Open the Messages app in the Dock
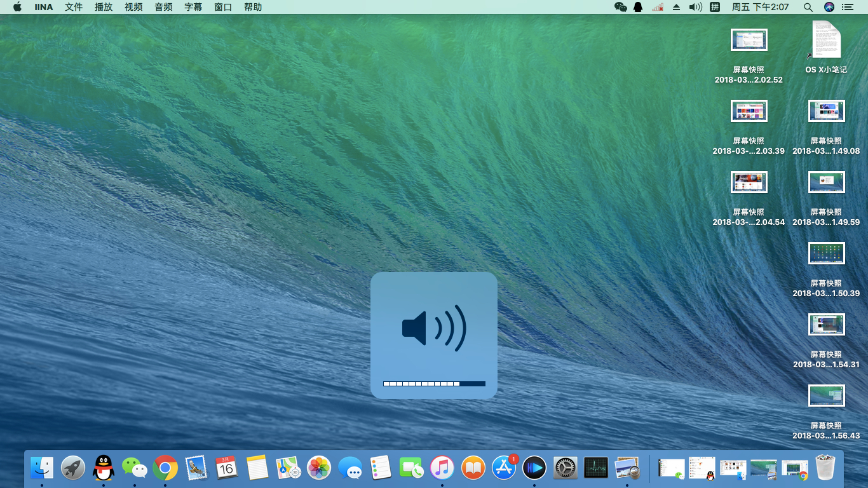 click(350, 468)
